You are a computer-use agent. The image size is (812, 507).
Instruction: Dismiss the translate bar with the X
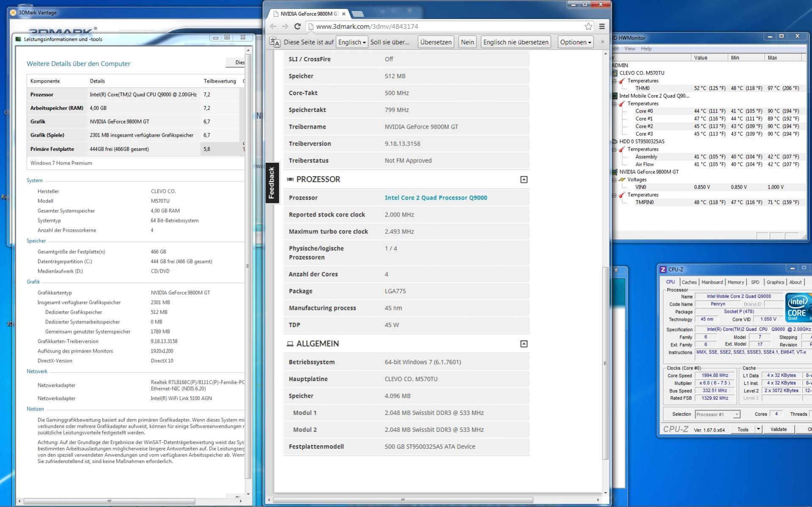(x=603, y=42)
